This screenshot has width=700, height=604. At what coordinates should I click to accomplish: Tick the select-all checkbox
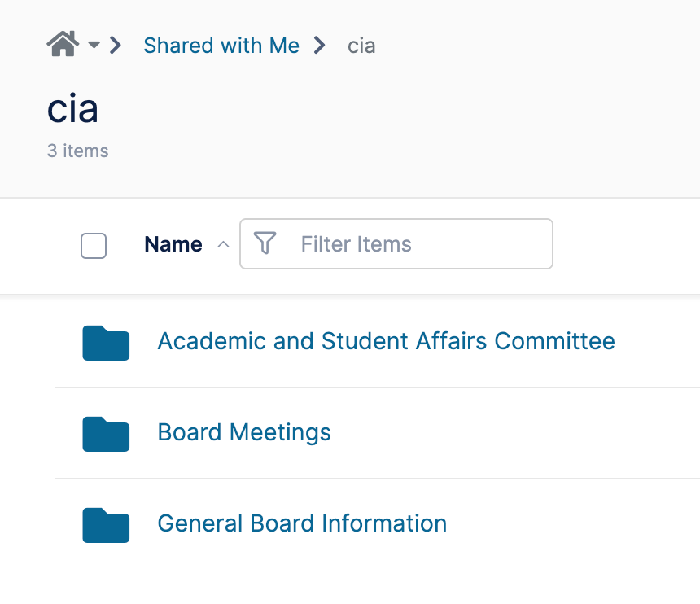pyautogui.click(x=94, y=246)
